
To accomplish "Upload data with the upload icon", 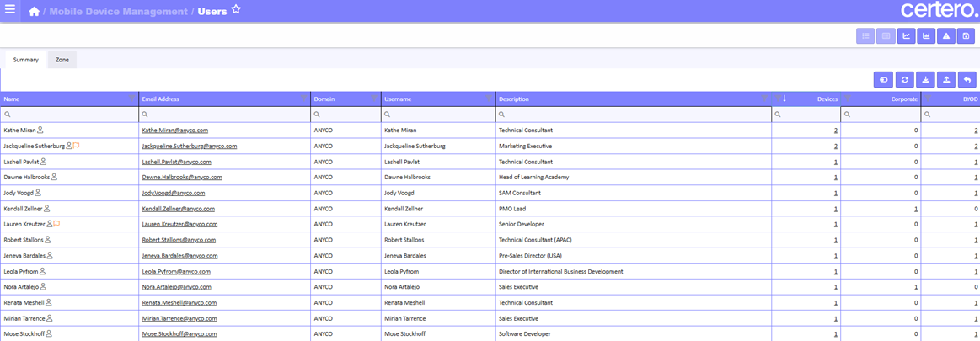I will pyautogui.click(x=945, y=79).
